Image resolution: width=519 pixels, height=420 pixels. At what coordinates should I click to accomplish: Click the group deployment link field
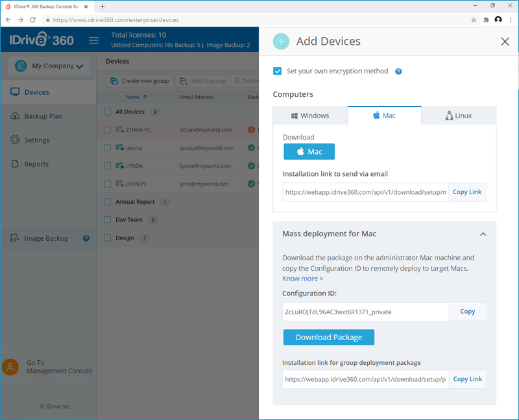(365, 379)
